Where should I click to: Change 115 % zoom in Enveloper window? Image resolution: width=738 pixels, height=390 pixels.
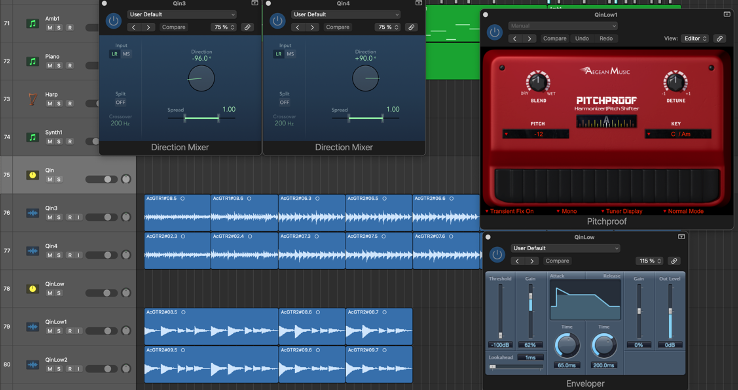(650, 261)
